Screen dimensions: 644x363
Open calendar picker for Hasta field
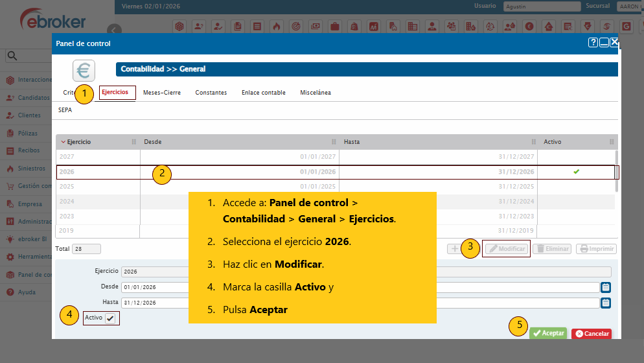[606, 303]
